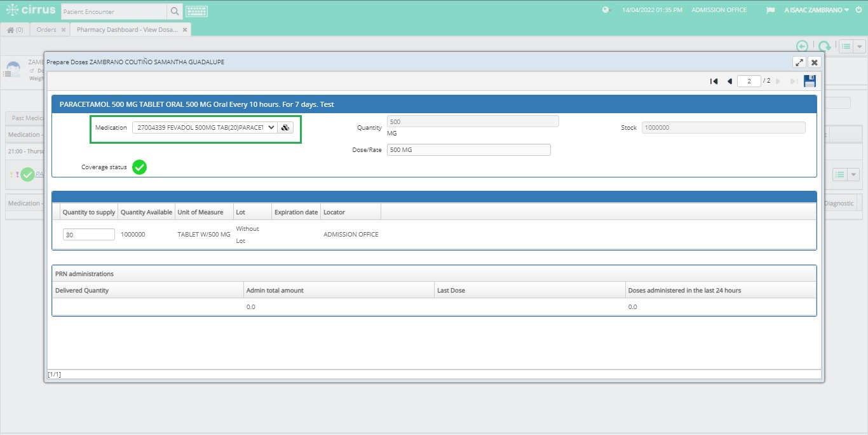Click the search magnifier icon beside Patient Encounter
Image resolution: width=868 pixels, height=435 pixels.
pos(174,11)
